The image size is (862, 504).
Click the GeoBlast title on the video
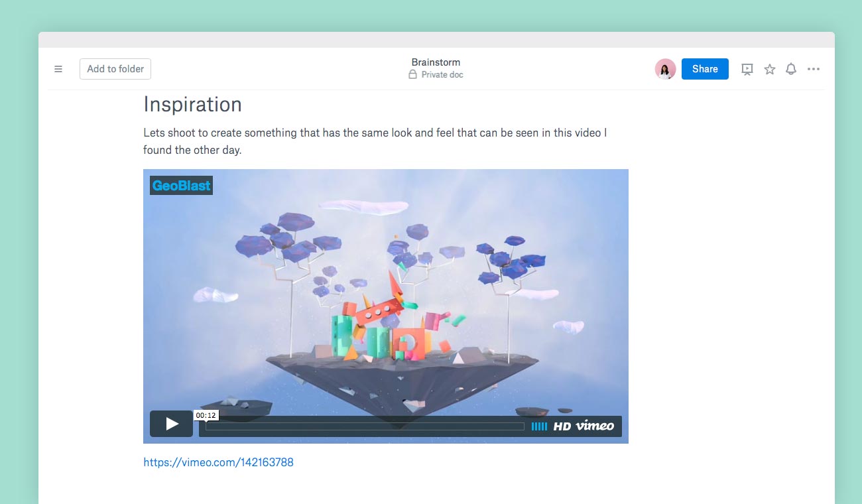tap(181, 186)
